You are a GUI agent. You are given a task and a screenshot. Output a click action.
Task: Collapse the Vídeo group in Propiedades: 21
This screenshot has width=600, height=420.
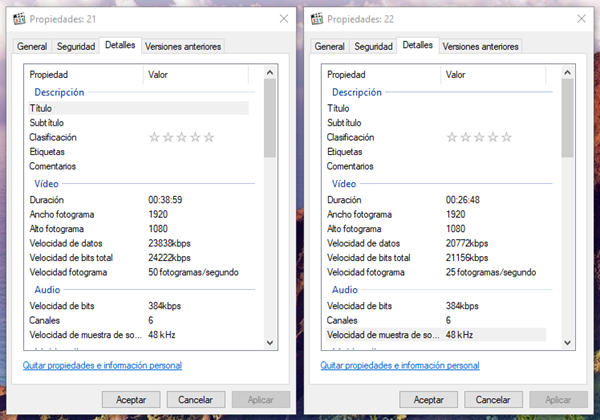click(x=46, y=184)
